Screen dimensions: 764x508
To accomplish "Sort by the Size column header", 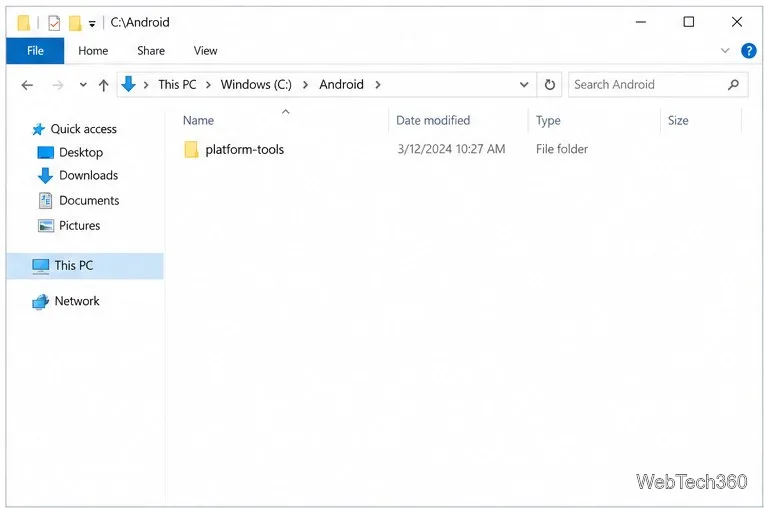I will 678,120.
